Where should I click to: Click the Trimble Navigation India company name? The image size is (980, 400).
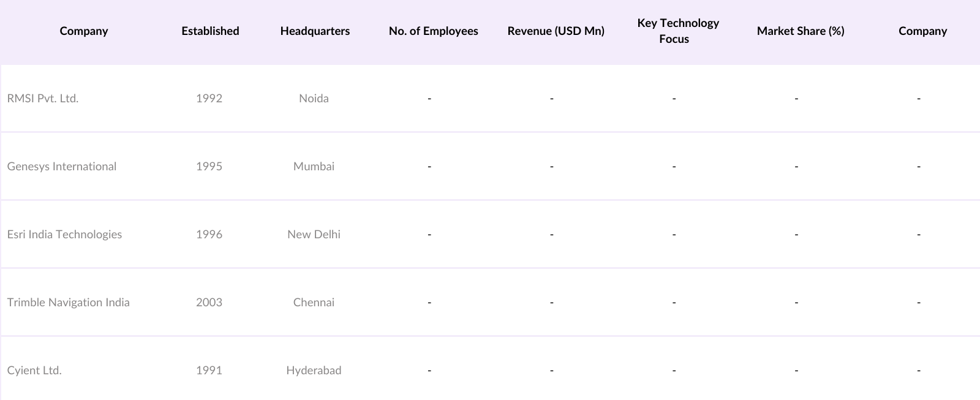69,303
